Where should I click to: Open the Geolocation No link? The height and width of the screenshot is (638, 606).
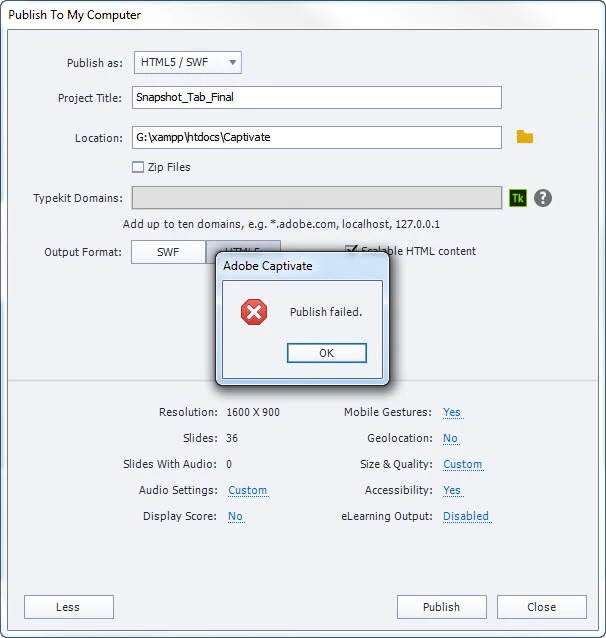coord(450,438)
